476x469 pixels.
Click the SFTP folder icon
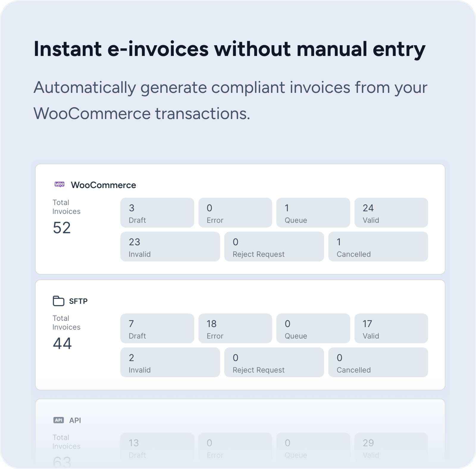58,301
